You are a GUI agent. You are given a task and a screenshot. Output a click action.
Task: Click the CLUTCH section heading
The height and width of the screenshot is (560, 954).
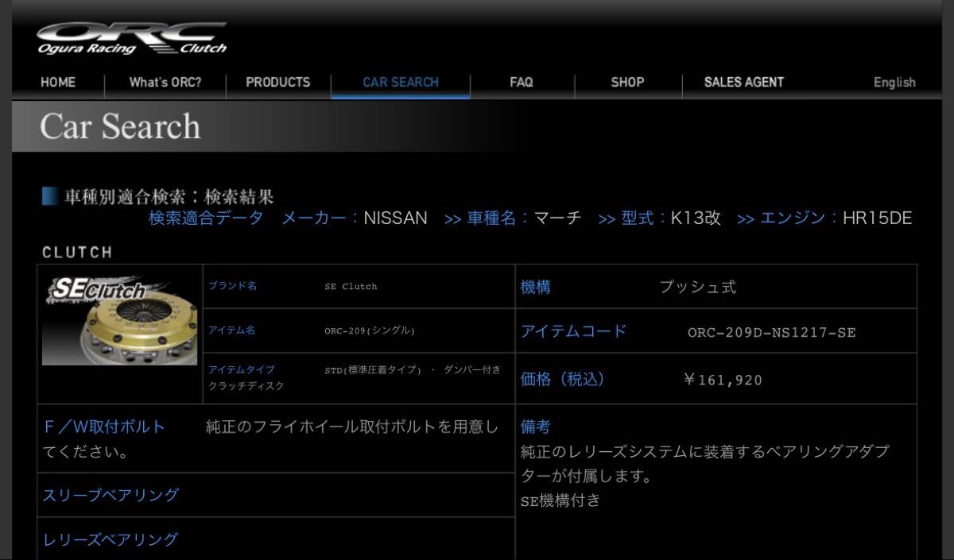click(77, 253)
